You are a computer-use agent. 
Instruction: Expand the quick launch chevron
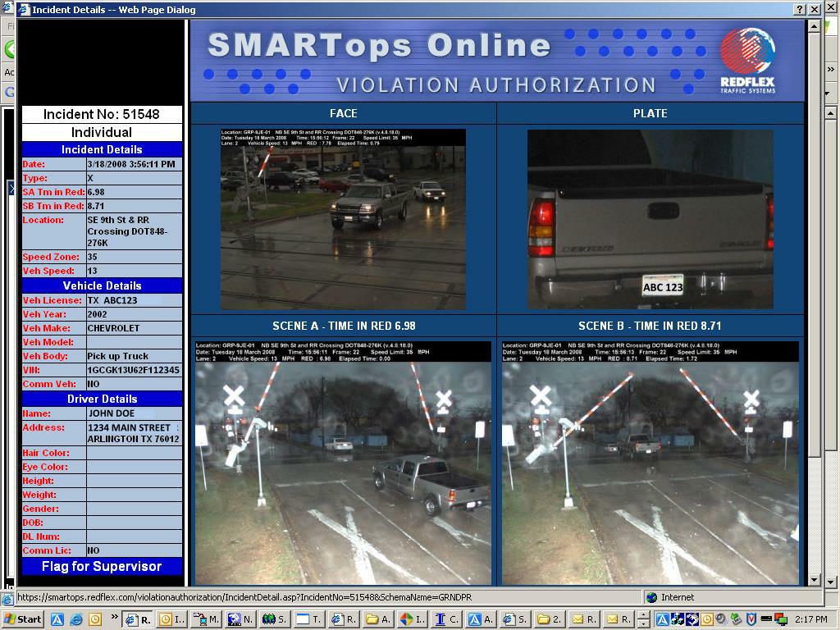114,617
